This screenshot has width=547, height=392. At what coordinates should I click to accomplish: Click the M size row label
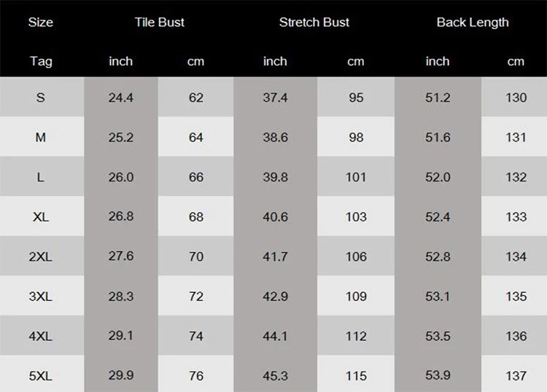pyautogui.click(x=41, y=137)
